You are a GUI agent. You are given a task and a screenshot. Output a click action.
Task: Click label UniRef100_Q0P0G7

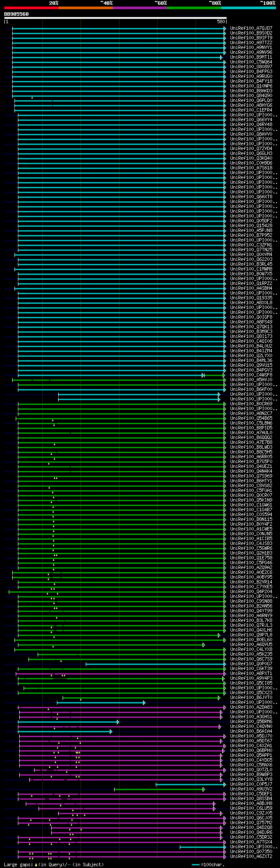(x=251, y=664)
